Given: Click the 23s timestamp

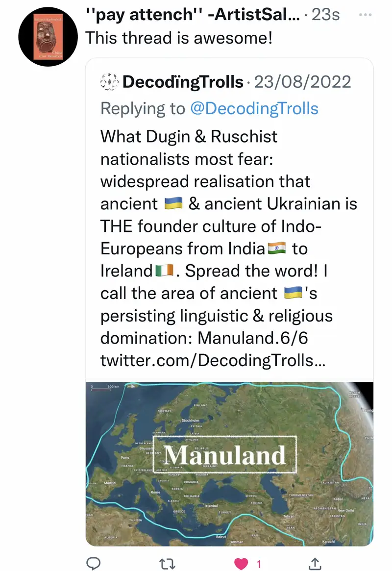Looking at the screenshot, I should point(325,15).
